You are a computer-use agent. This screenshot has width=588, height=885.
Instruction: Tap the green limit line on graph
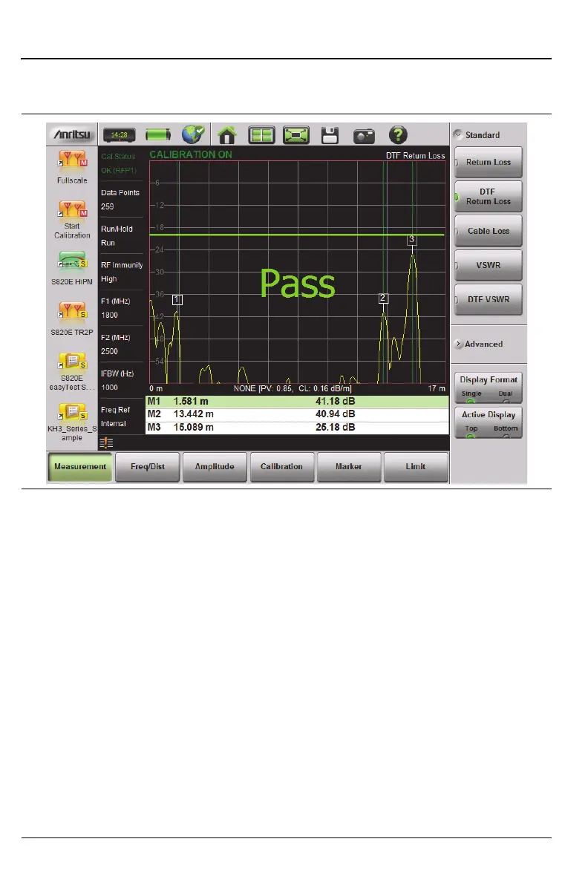click(x=297, y=234)
